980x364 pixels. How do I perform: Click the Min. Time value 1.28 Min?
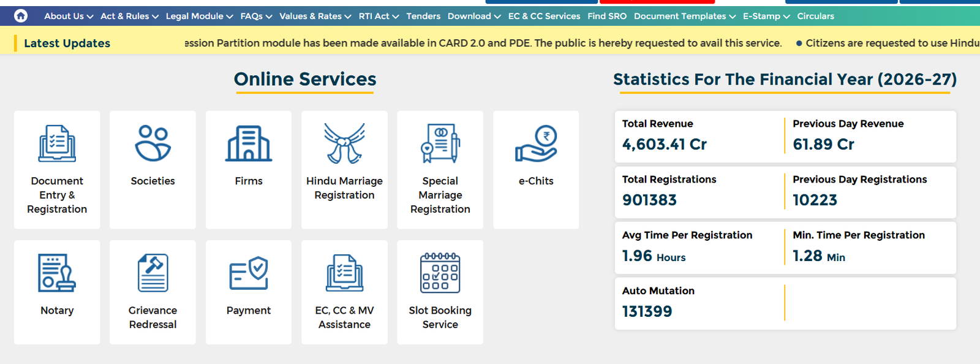pos(819,256)
